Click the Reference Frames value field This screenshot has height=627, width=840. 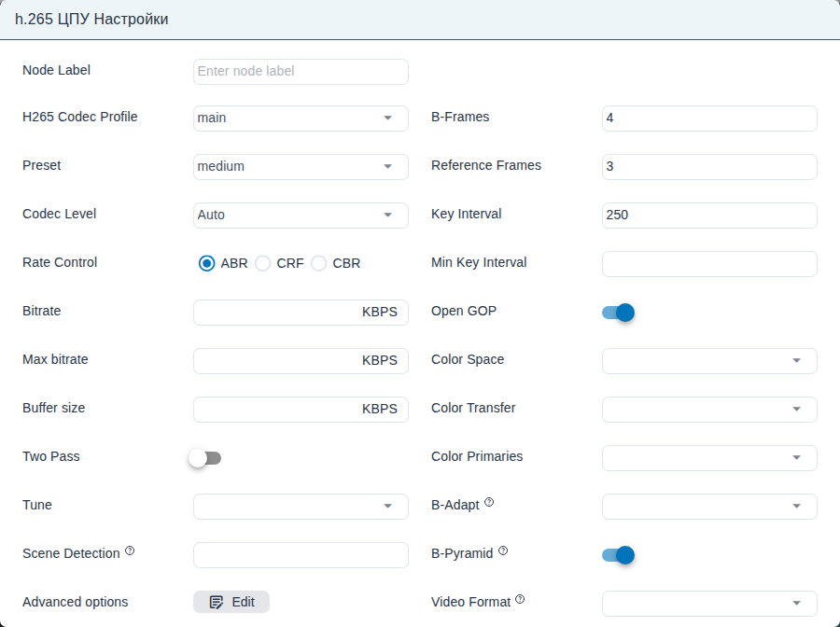(709, 166)
